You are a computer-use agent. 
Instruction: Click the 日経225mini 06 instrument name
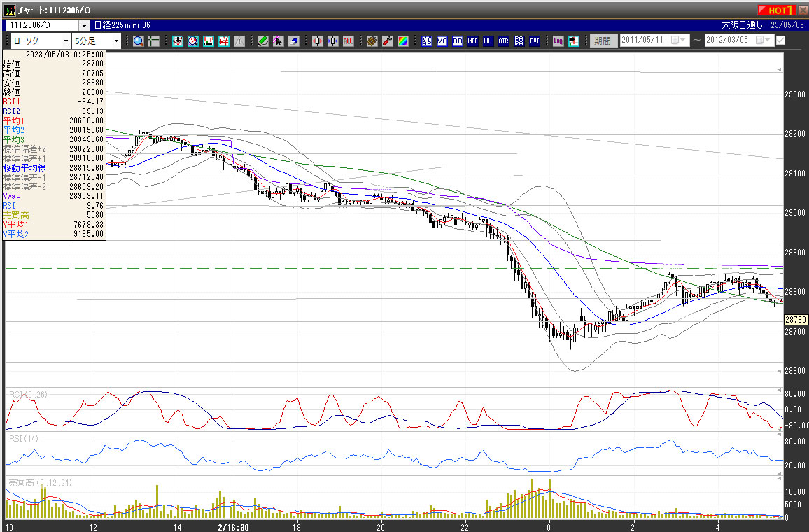122,24
